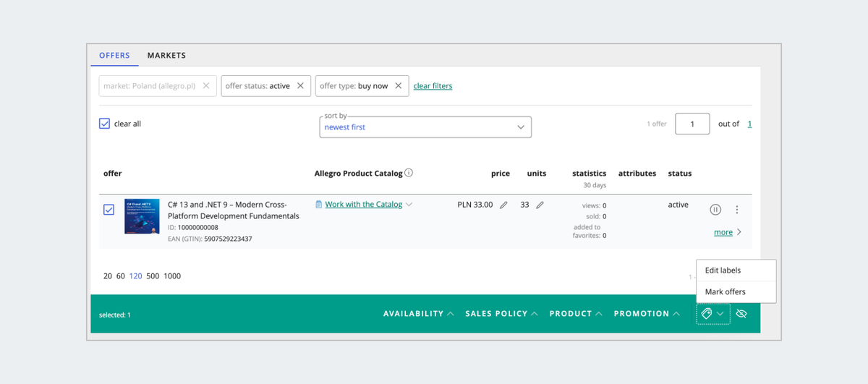This screenshot has width=868, height=384.
Task: Pause the offer with the pause icon
Action: point(715,210)
